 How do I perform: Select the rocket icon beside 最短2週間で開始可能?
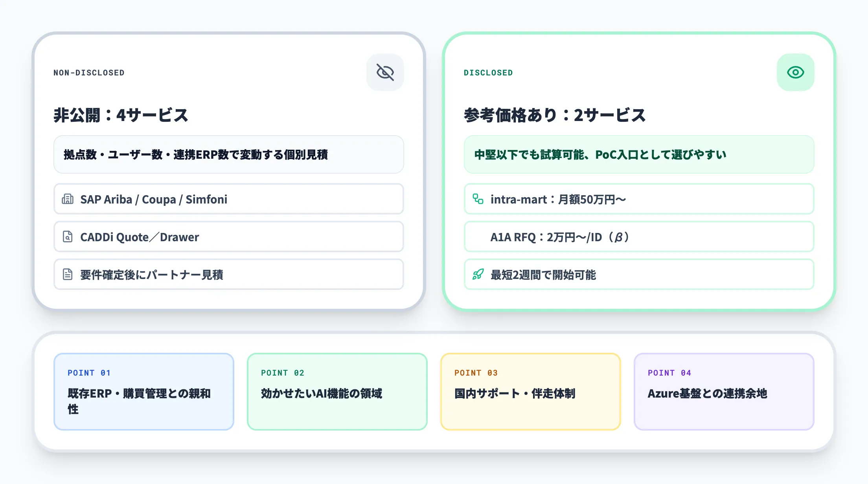(478, 275)
